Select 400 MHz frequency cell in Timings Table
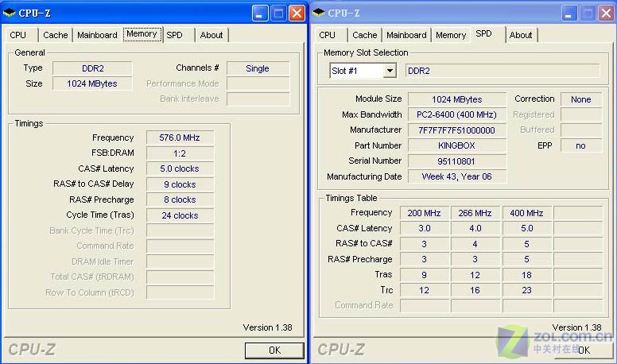This screenshot has height=364, width=617. coord(527,213)
